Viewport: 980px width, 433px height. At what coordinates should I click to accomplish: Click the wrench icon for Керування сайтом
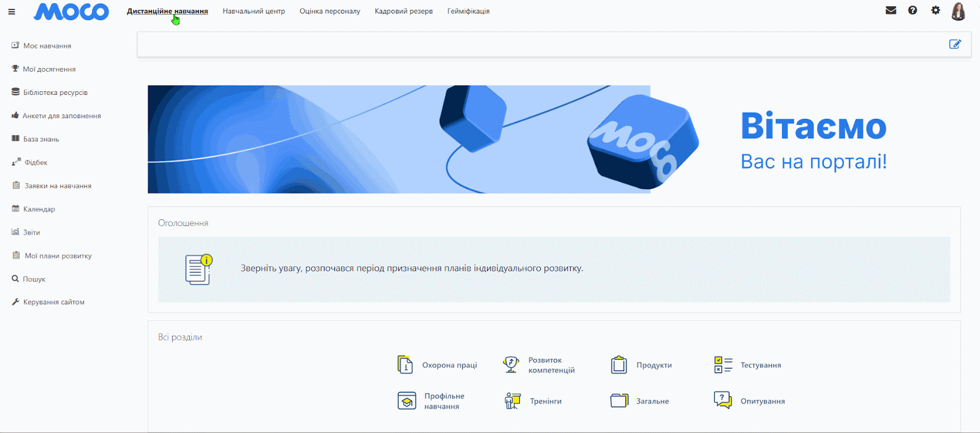pyautogui.click(x=15, y=302)
